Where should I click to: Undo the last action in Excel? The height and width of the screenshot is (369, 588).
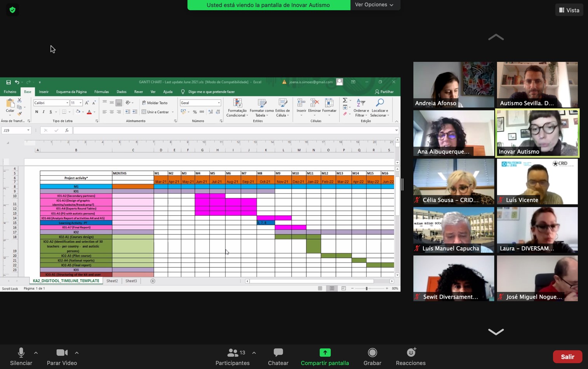(17, 82)
